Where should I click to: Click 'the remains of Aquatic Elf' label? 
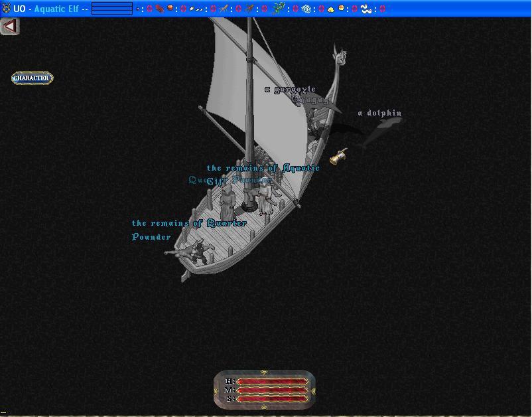click(263, 169)
